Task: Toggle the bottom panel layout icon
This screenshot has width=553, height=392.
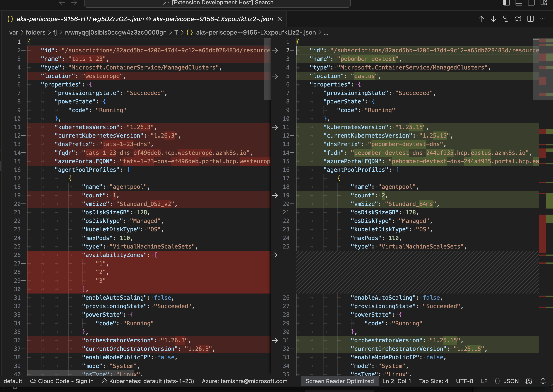Action: tap(519, 3)
